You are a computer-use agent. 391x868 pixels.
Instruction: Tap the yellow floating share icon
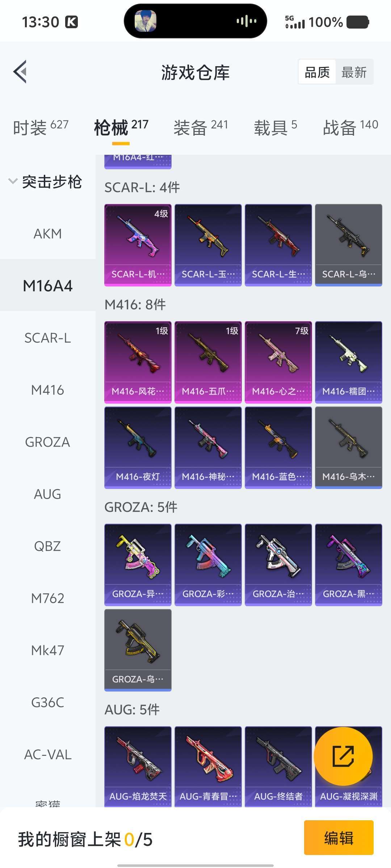pos(343,756)
